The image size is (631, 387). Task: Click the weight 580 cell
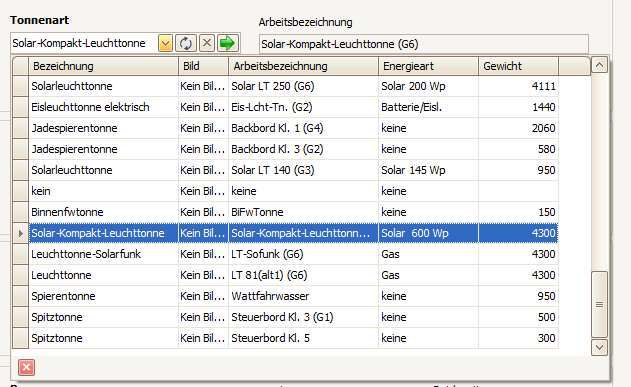[518, 149]
